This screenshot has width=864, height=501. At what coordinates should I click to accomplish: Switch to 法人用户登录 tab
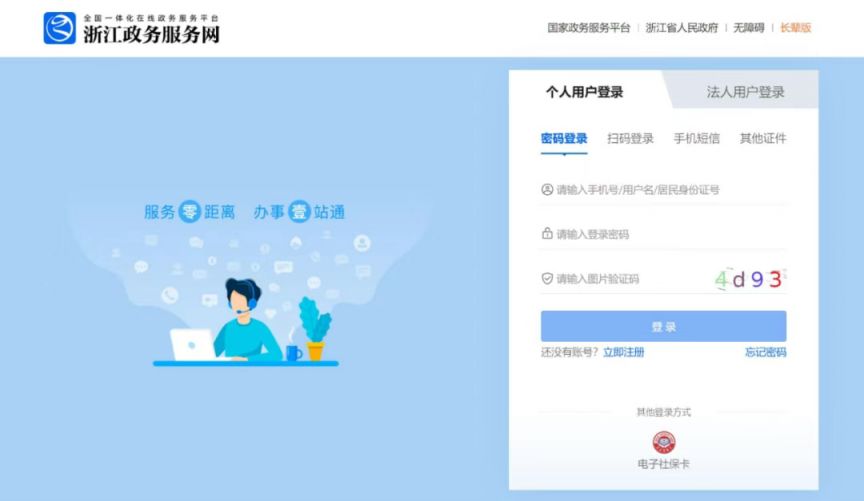click(745, 92)
